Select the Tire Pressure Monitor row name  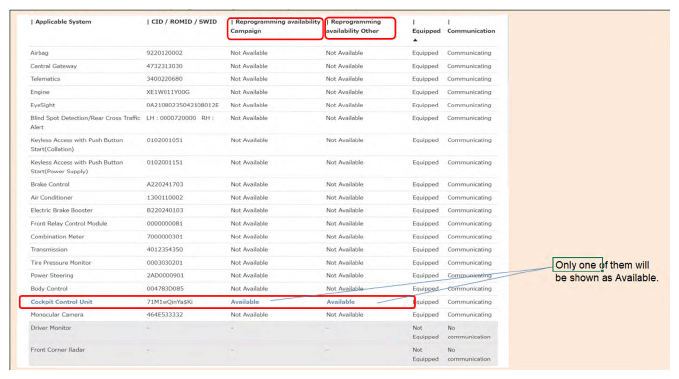(61, 263)
